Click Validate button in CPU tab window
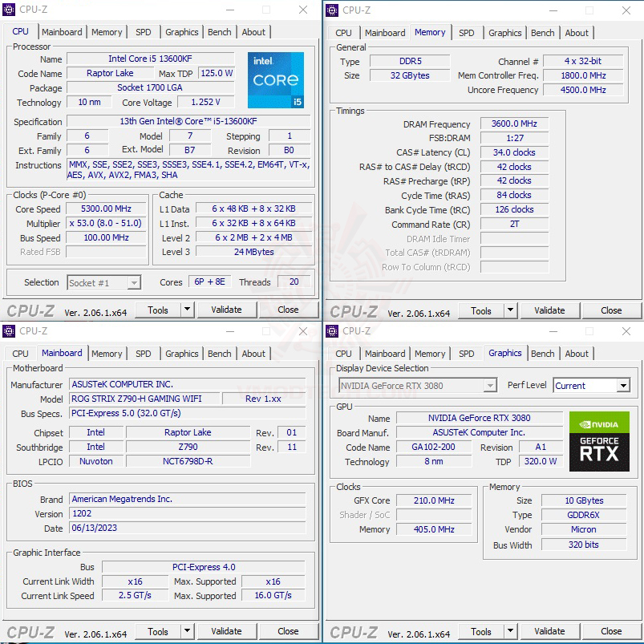Screen dimensions: 644x644 [227, 310]
